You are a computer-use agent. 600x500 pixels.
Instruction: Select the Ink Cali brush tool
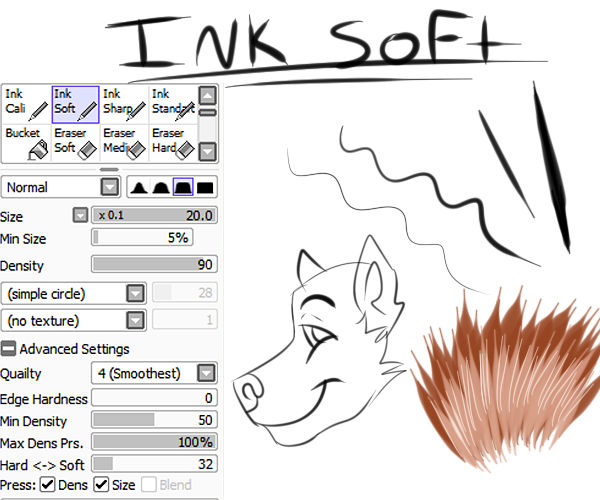[x=26, y=104]
